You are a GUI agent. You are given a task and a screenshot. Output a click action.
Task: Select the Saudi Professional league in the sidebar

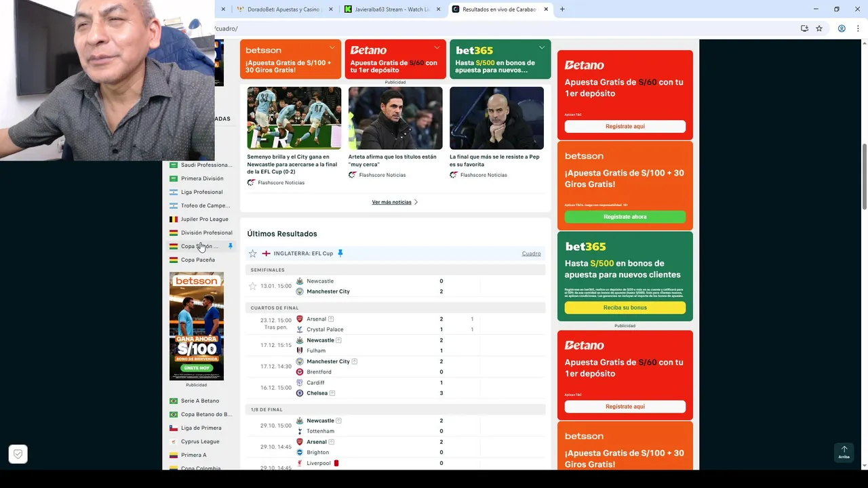coord(206,165)
